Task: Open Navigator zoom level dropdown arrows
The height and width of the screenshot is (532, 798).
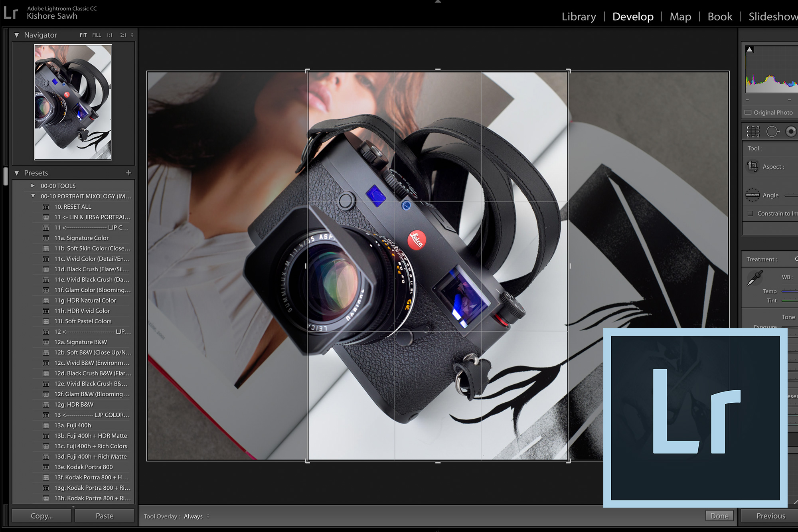Action: point(132,35)
